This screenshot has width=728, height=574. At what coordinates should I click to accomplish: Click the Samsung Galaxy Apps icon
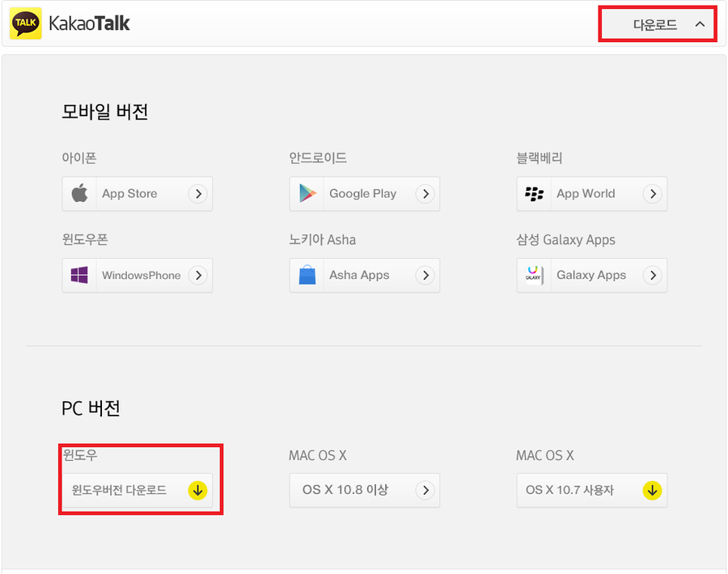point(534,276)
